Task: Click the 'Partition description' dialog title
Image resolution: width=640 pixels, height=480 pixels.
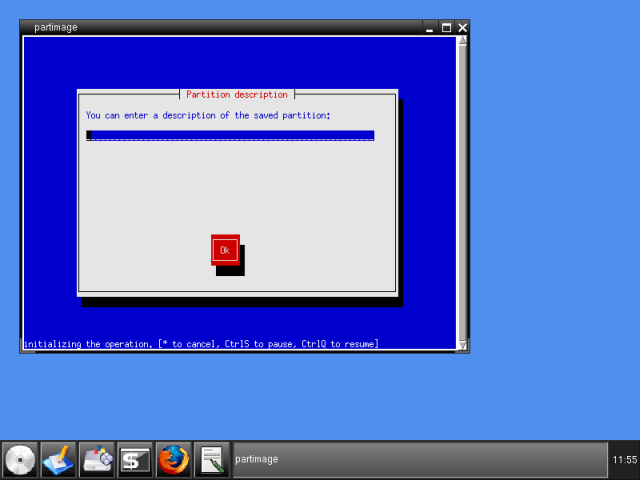Action: coord(237,95)
